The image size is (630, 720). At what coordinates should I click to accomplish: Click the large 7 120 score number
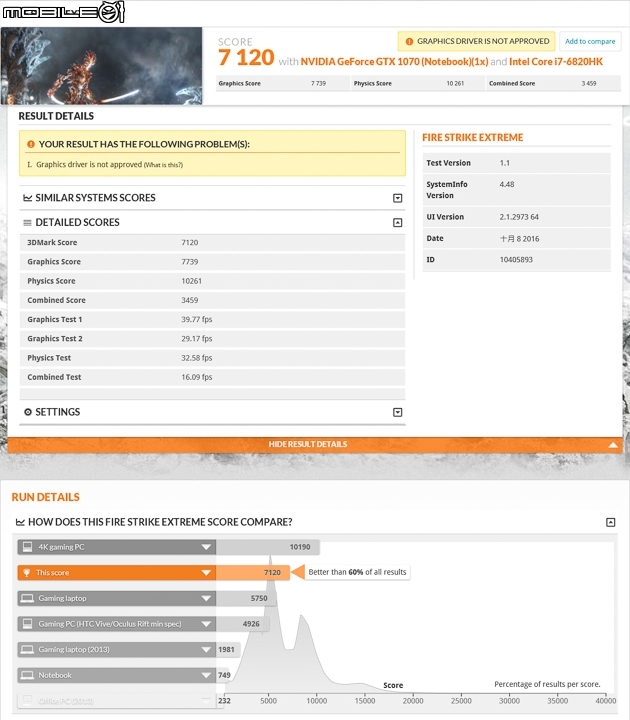[246, 57]
